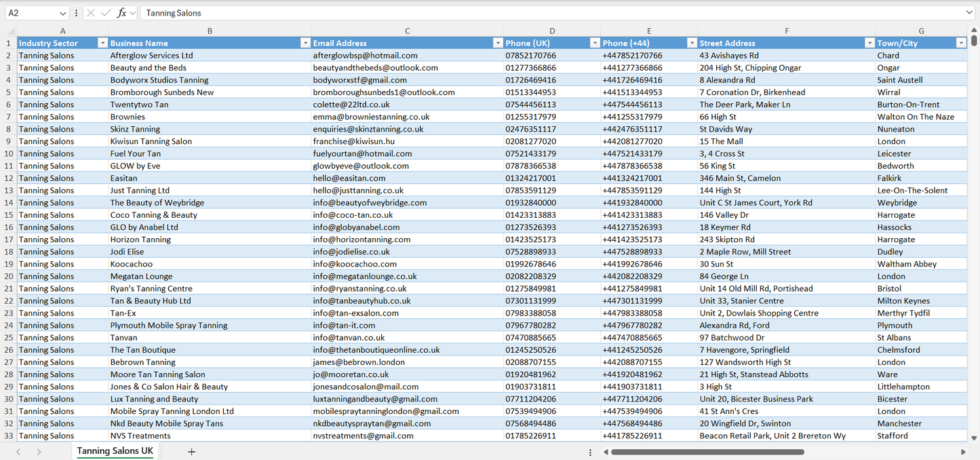This screenshot has height=460, width=980.
Task: Click the 43 Avishayes Rd address cell
Action: coord(787,56)
